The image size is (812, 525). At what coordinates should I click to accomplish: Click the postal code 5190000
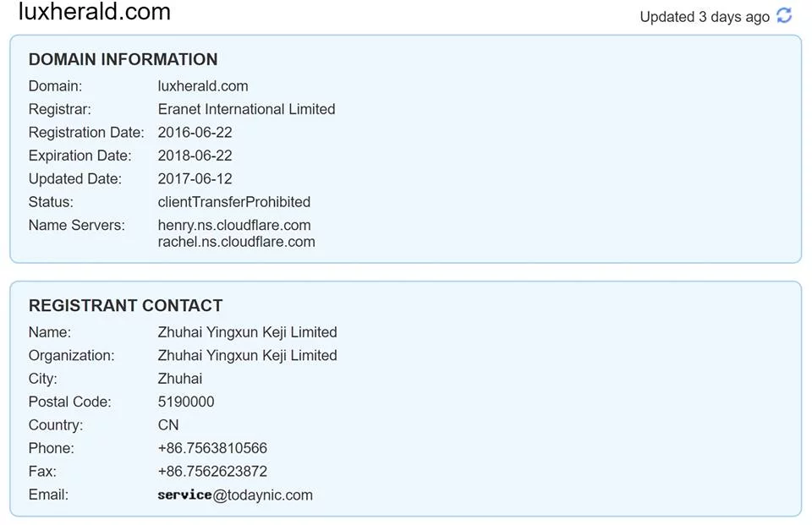click(x=186, y=402)
